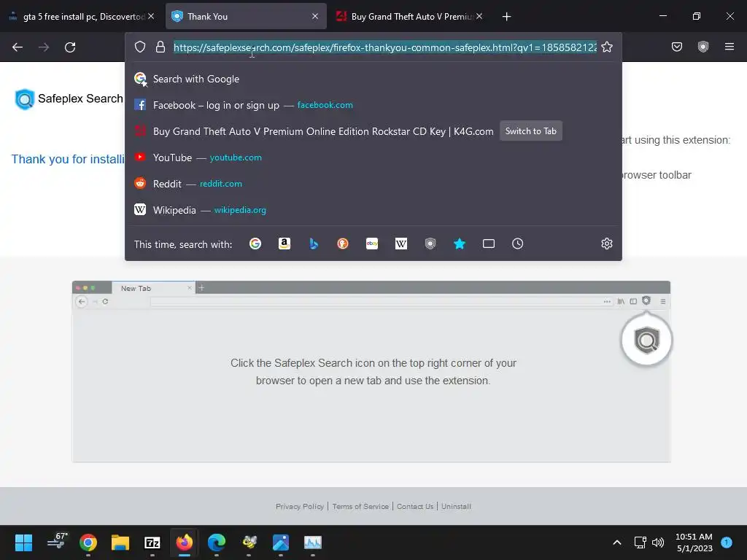Close the Thank You tab
Screen dimensions: 747x560
315,16
